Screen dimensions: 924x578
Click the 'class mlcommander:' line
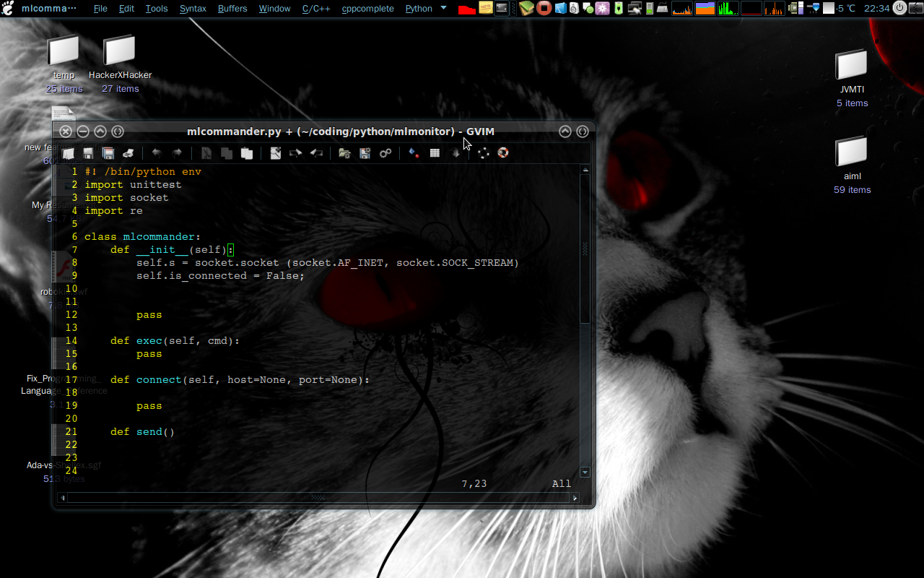click(142, 237)
